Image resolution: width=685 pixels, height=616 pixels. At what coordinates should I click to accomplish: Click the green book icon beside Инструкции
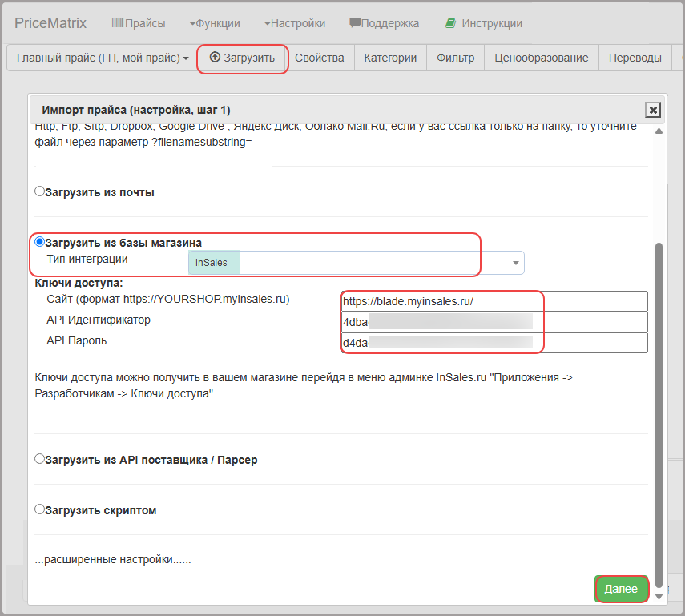pos(450,23)
